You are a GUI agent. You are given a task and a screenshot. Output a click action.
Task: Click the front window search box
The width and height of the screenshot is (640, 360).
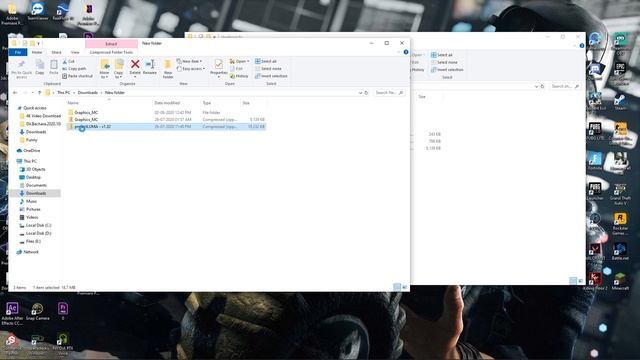pos(389,93)
